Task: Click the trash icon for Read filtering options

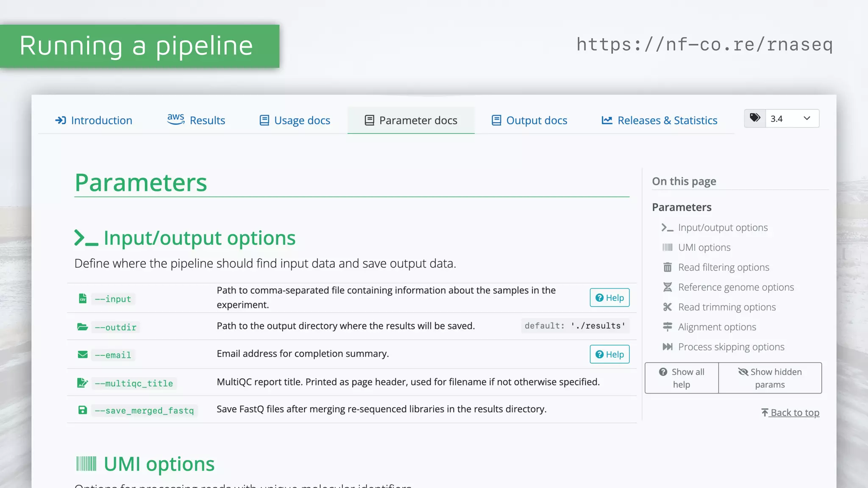Action: pos(668,267)
